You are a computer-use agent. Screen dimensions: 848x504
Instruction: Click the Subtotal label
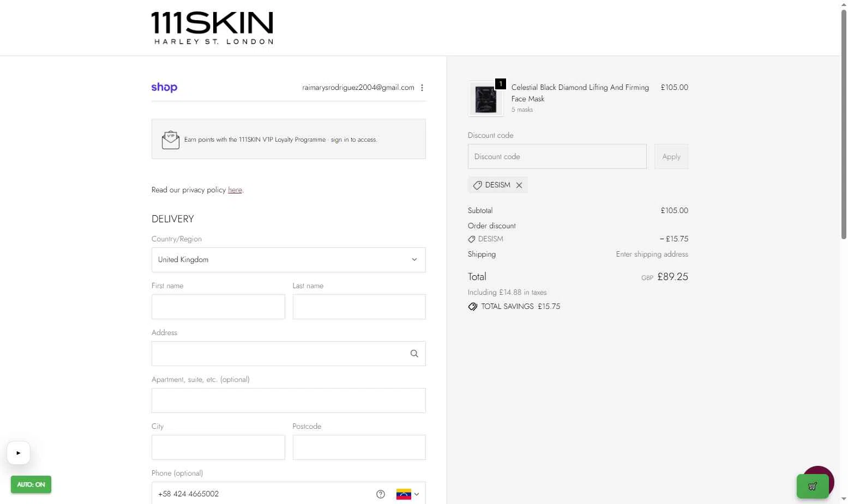pyautogui.click(x=480, y=211)
